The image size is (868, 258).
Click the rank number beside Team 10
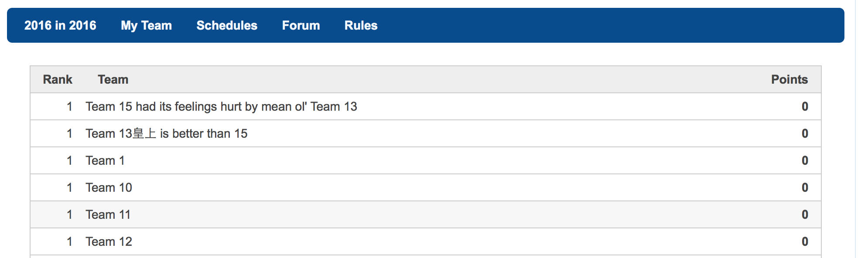tap(69, 187)
